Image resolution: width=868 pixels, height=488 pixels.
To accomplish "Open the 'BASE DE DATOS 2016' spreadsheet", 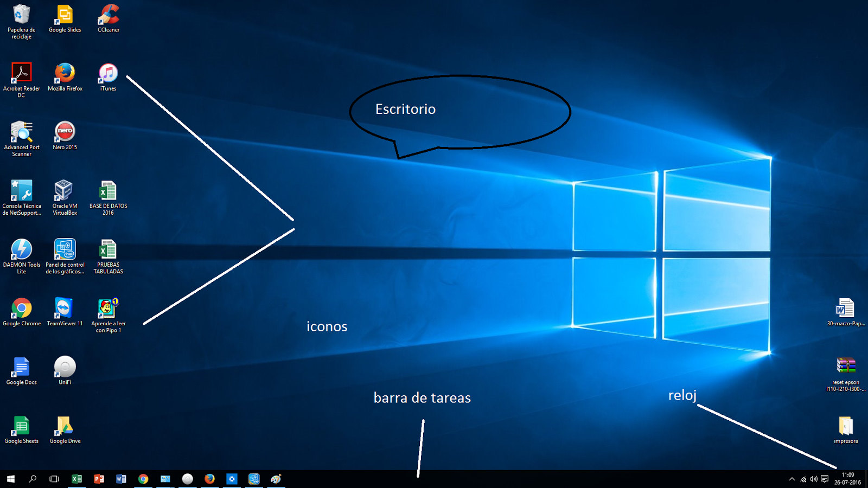I will tap(107, 191).
